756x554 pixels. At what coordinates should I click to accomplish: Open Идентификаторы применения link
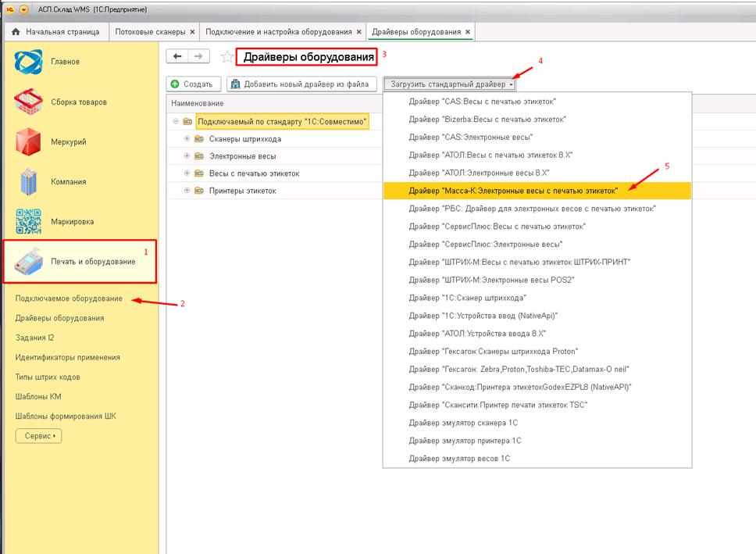tap(67, 358)
